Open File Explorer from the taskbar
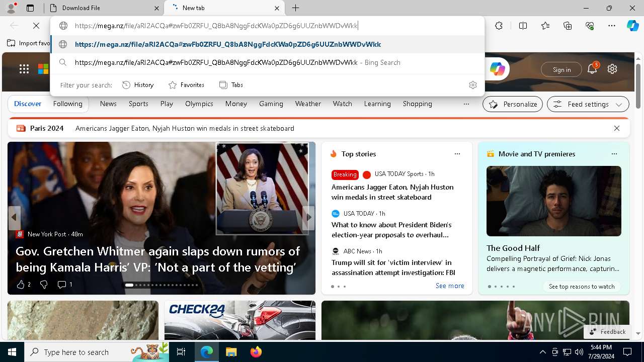The image size is (644, 362). click(x=231, y=352)
